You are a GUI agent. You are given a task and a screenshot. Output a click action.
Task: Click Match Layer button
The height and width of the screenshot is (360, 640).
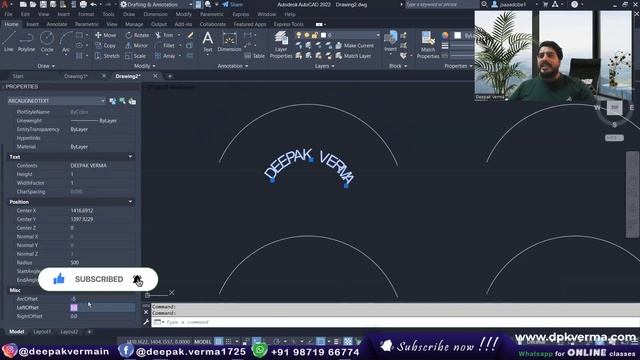pyautogui.click(x=353, y=56)
